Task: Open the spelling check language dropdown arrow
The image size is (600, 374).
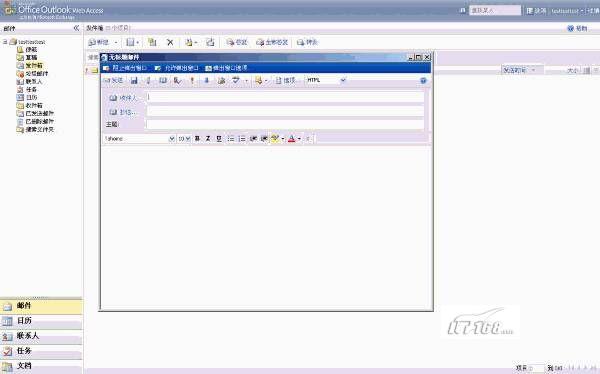Action: (246, 81)
